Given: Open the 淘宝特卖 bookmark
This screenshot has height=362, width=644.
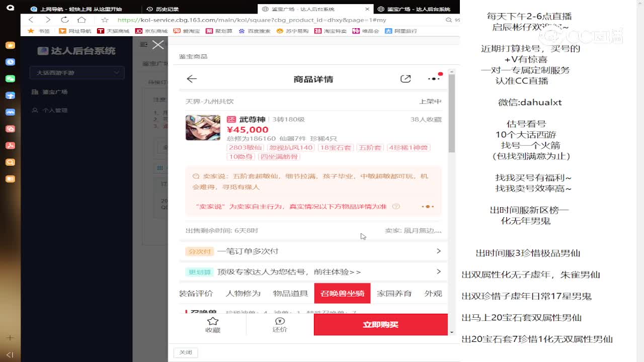Looking at the screenshot, I should coord(331,31).
